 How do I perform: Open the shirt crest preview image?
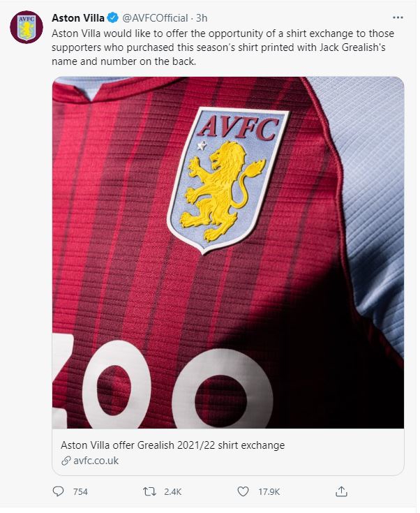pos(228,253)
